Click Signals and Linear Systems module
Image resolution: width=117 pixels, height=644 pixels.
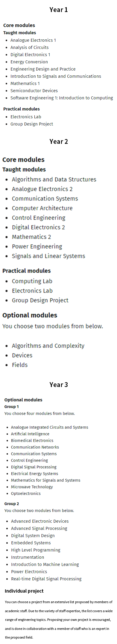48,256
